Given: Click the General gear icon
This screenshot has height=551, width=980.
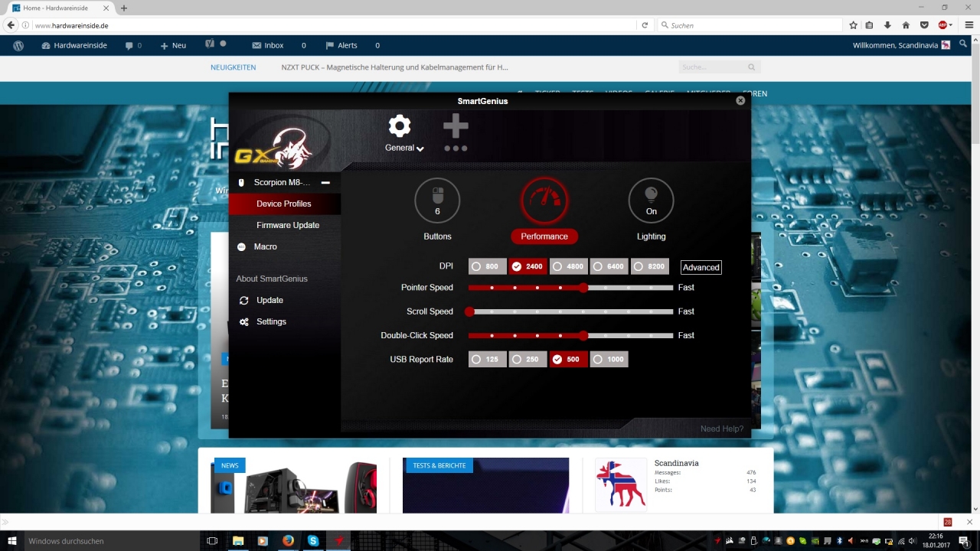Looking at the screenshot, I should 400,126.
